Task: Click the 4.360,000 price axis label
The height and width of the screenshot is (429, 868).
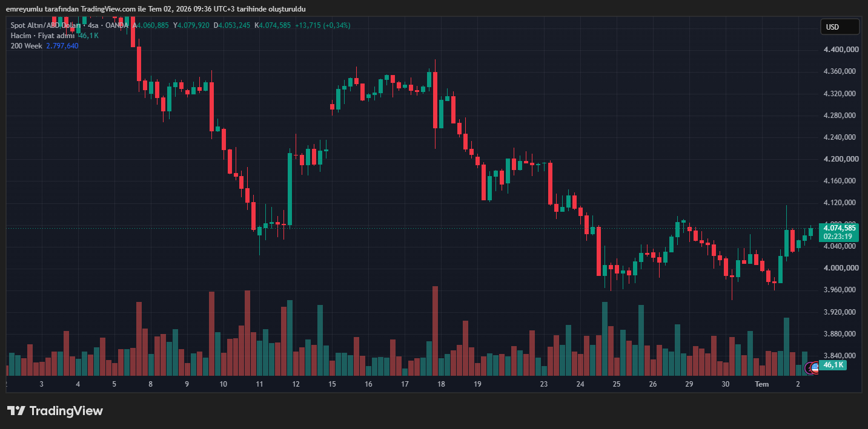Action: (841, 71)
